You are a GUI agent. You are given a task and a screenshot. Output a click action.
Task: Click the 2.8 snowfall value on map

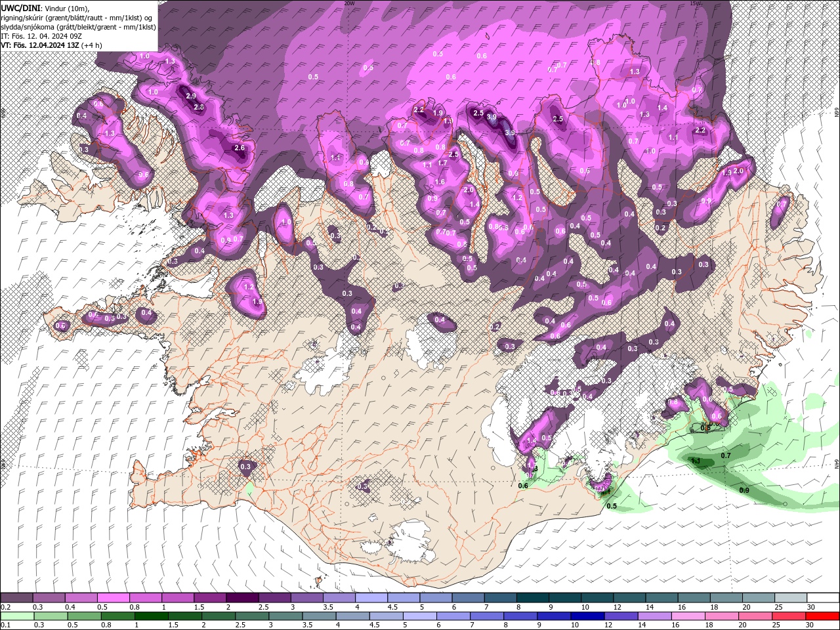tap(199, 107)
